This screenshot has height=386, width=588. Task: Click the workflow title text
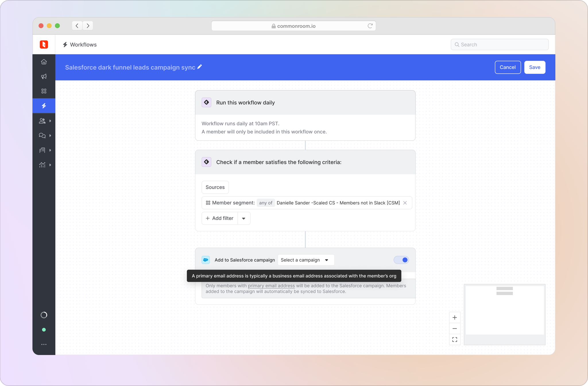point(130,67)
